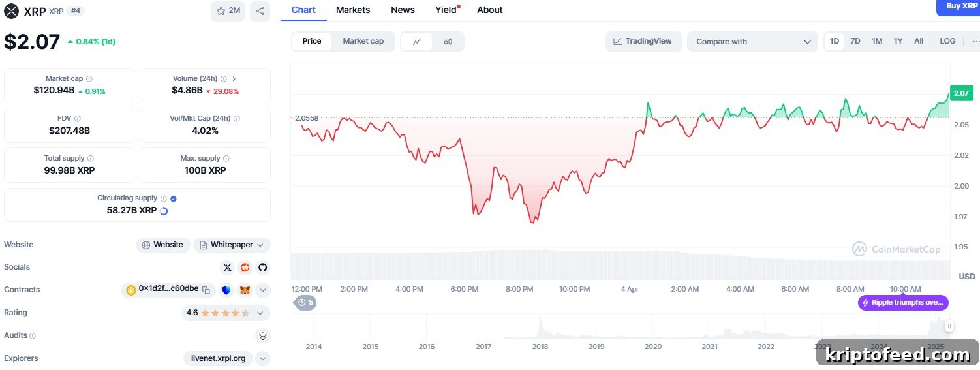Open the livenet.xrpl.org explorer link
980x370 pixels.
(218, 358)
